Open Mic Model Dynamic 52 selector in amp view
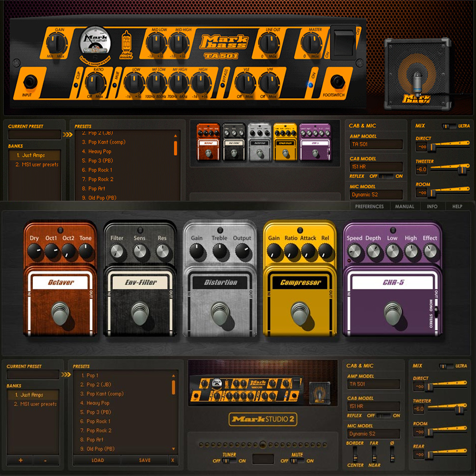The height and width of the screenshot is (476, 476). (x=376, y=195)
